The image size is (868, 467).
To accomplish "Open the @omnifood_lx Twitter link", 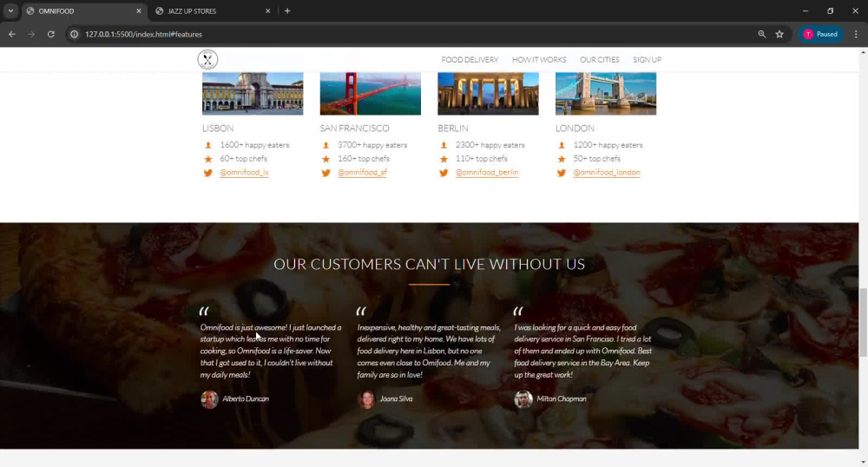I will pyautogui.click(x=244, y=173).
